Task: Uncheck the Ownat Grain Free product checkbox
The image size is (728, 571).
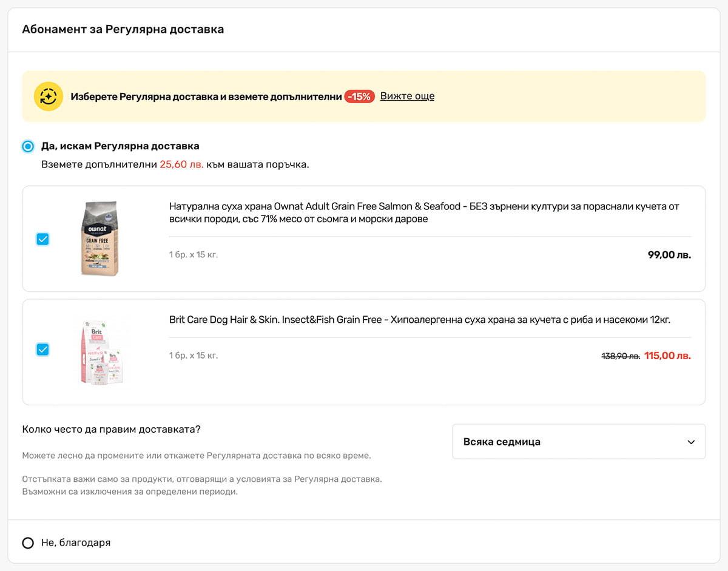Action: click(42, 239)
